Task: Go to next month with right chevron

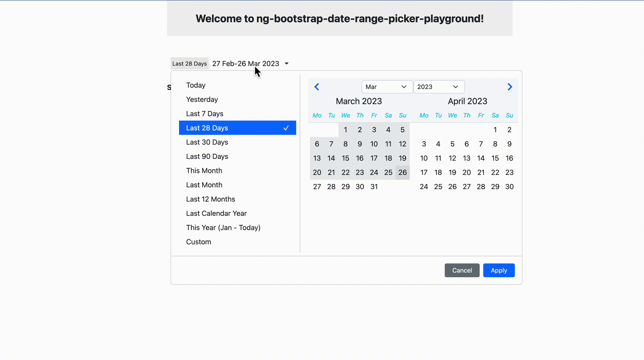Action: [510, 87]
